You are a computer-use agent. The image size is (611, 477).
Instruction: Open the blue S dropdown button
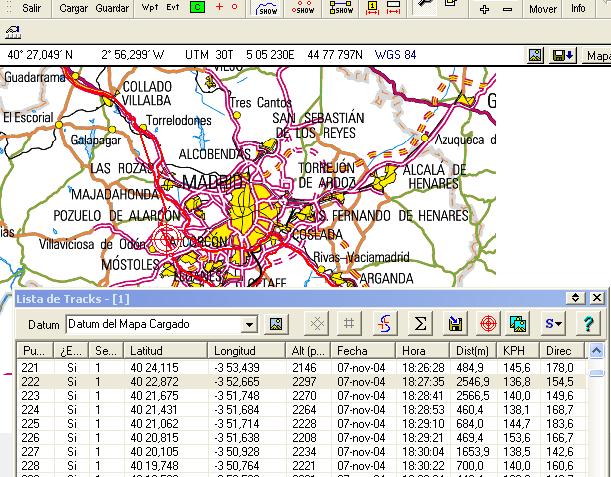coord(553,323)
